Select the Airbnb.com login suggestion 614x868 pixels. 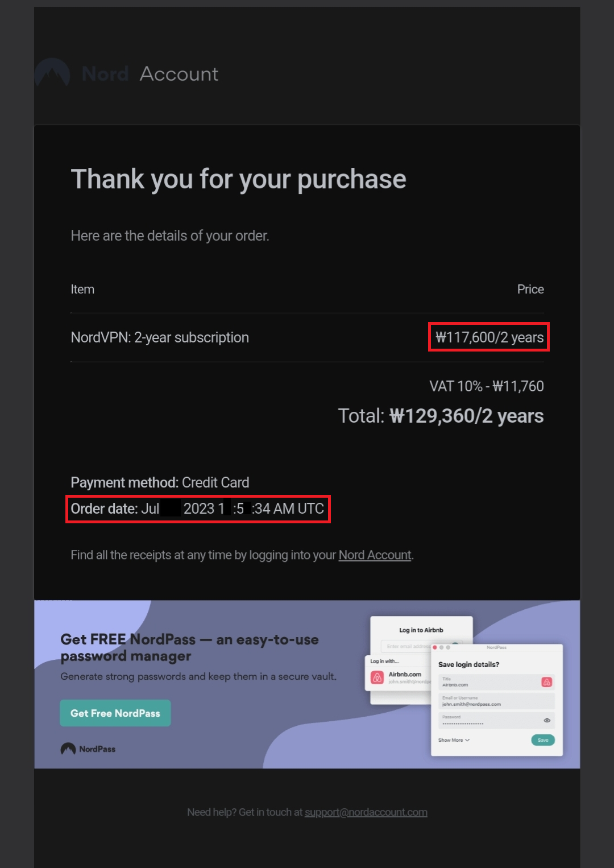pyautogui.click(x=405, y=677)
